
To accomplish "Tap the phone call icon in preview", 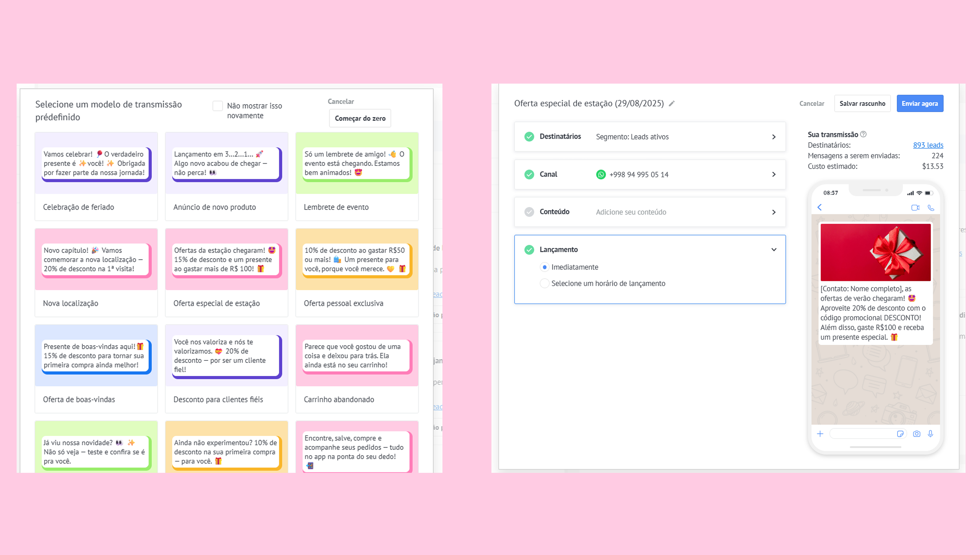I will tap(931, 208).
